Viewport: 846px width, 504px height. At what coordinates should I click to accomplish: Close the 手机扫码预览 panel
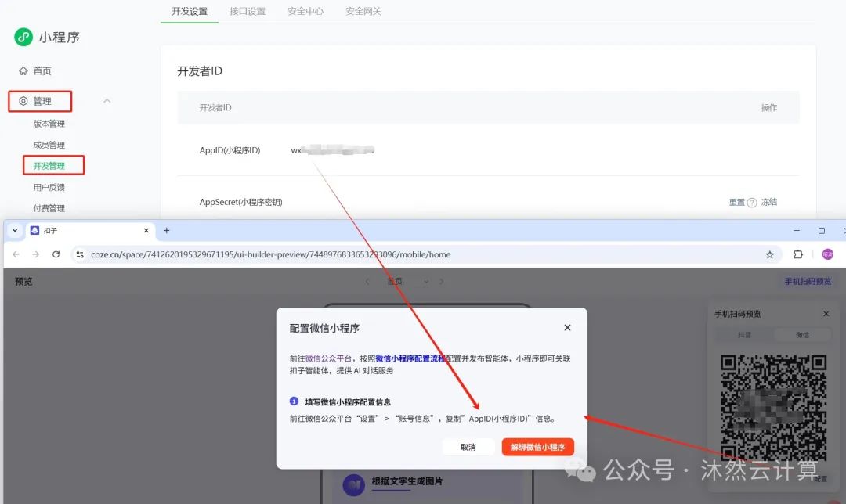[x=826, y=314]
